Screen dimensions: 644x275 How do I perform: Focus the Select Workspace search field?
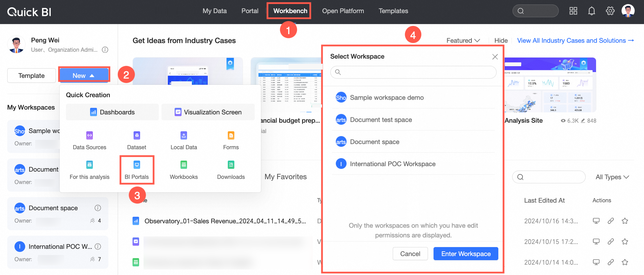click(413, 72)
